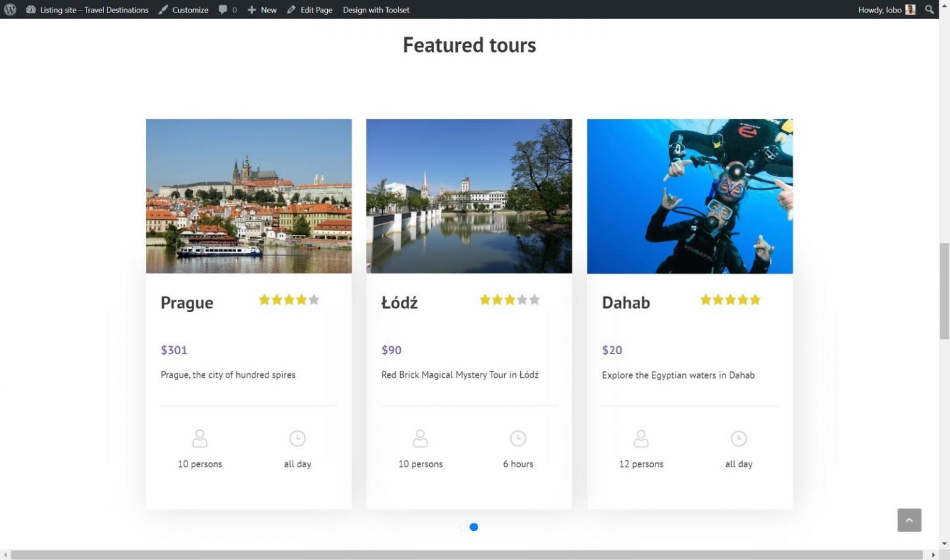The image size is (950, 560).
Task: Open the site search in admin bar
Action: click(930, 9)
